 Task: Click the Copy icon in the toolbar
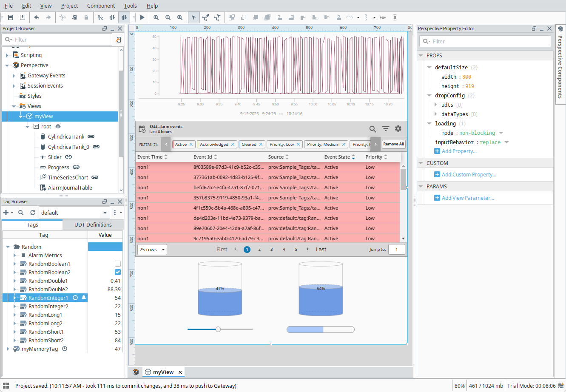(74, 17)
